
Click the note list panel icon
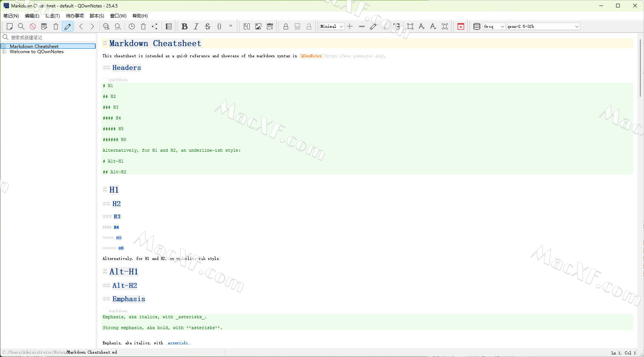169,26
